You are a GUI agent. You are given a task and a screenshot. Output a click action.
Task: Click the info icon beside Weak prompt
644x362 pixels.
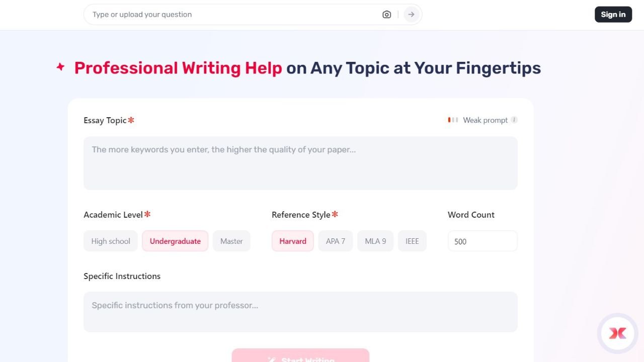coord(514,120)
